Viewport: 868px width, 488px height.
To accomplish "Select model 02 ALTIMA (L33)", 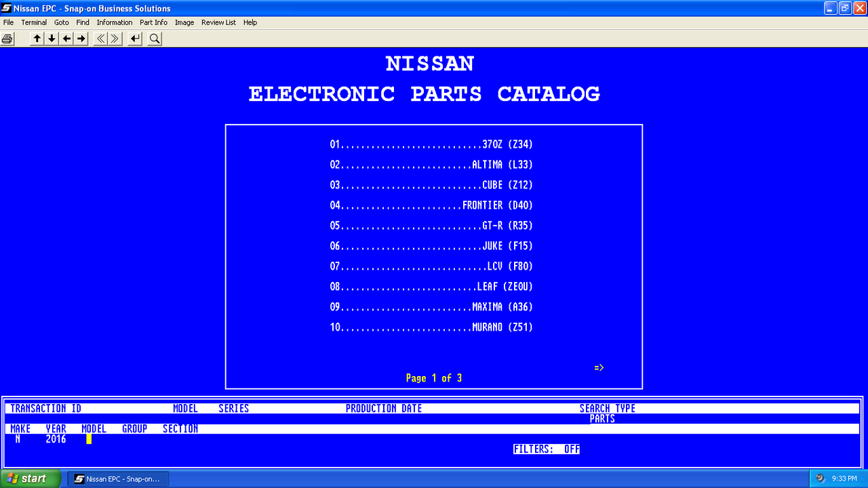I will tap(432, 165).
